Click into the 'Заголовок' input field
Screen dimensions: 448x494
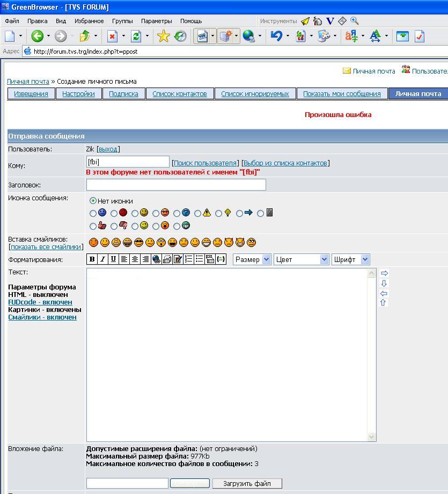pos(176,185)
